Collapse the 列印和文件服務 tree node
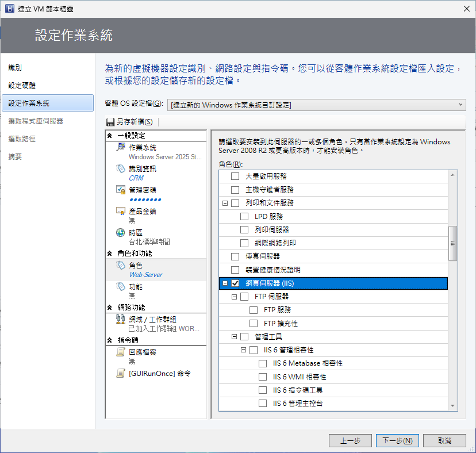The width and height of the screenshot is (476, 453). 225,203
